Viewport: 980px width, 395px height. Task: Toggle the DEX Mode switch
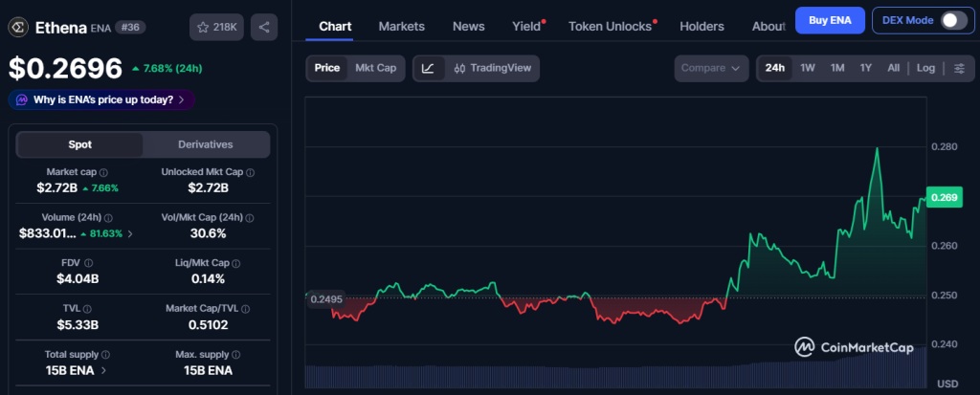click(954, 20)
